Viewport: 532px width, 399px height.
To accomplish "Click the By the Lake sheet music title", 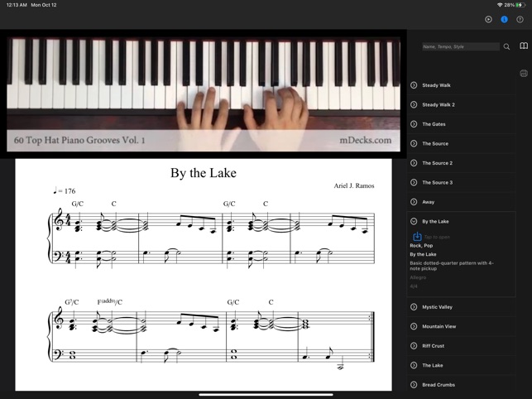I will point(204,173).
